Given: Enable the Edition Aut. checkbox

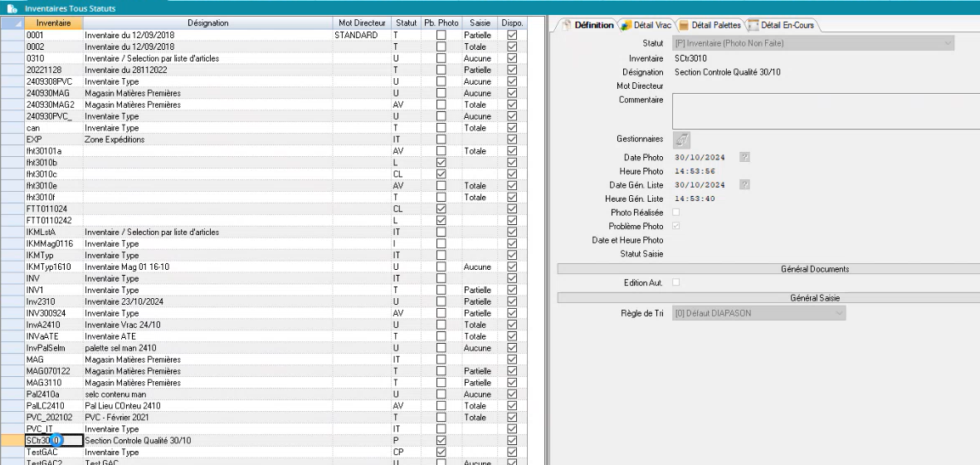Looking at the screenshot, I should (675, 283).
